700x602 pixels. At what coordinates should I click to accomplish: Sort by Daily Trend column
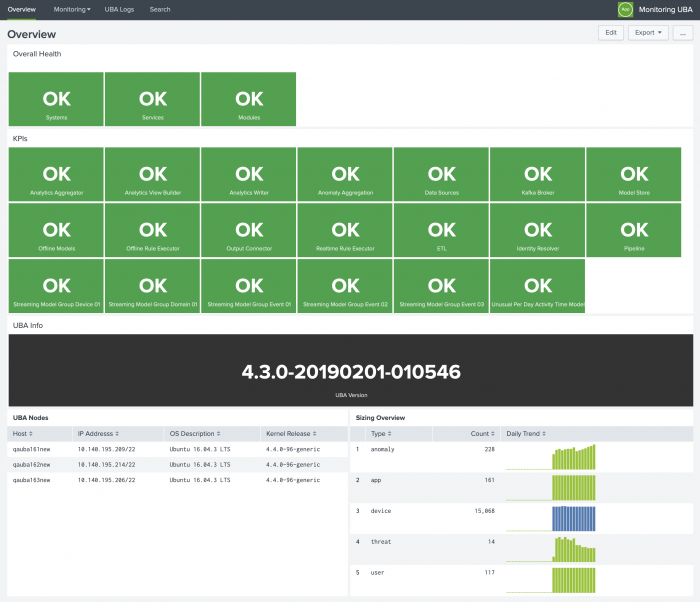(x=526, y=434)
